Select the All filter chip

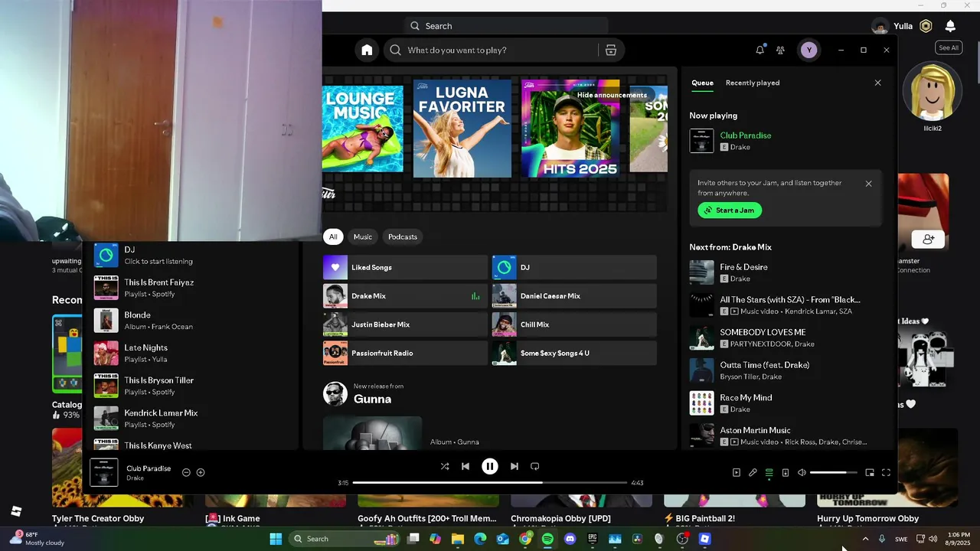point(333,237)
